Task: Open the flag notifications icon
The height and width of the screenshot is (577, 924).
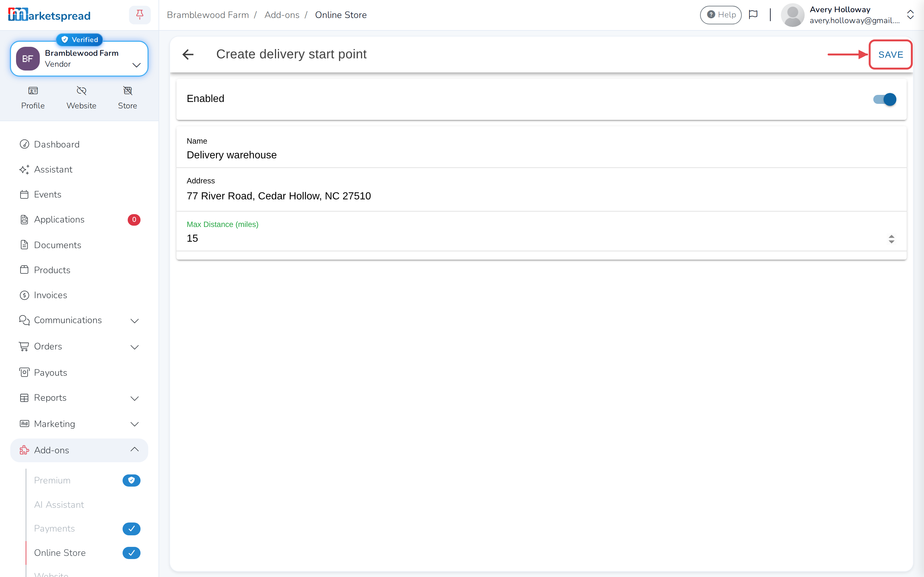Action: click(753, 15)
